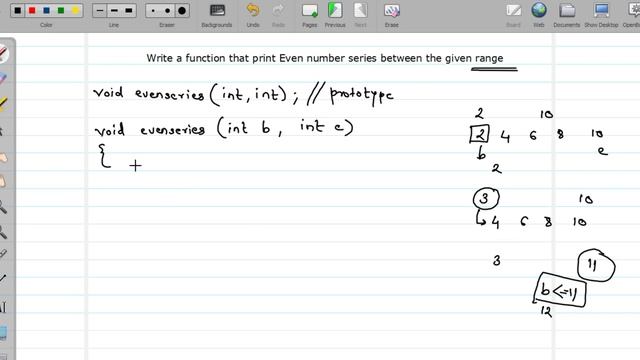
Task: Select the blue pen color
Action: point(47,11)
